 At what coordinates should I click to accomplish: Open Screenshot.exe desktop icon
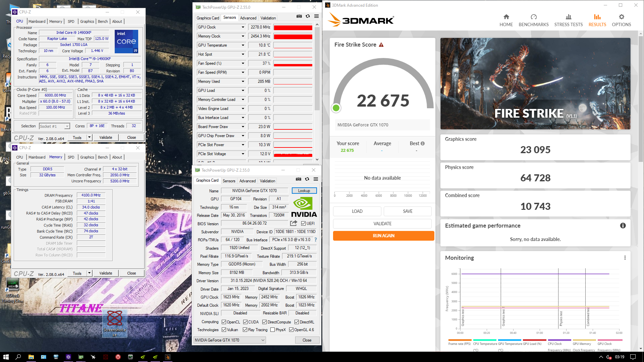pos(114,323)
